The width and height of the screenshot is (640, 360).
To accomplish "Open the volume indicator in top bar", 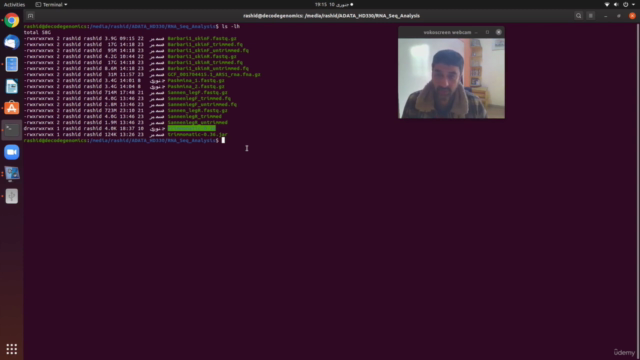I will pyautogui.click(x=616, y=4).
